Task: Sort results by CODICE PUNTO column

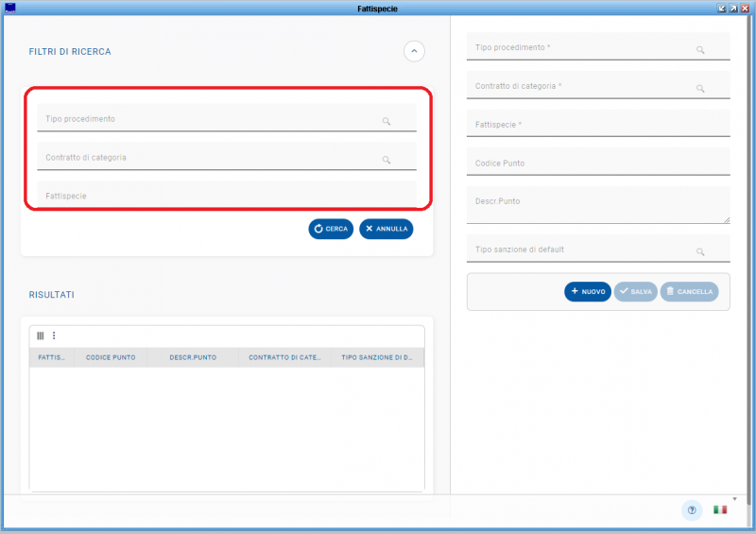Action: point(111,357)
